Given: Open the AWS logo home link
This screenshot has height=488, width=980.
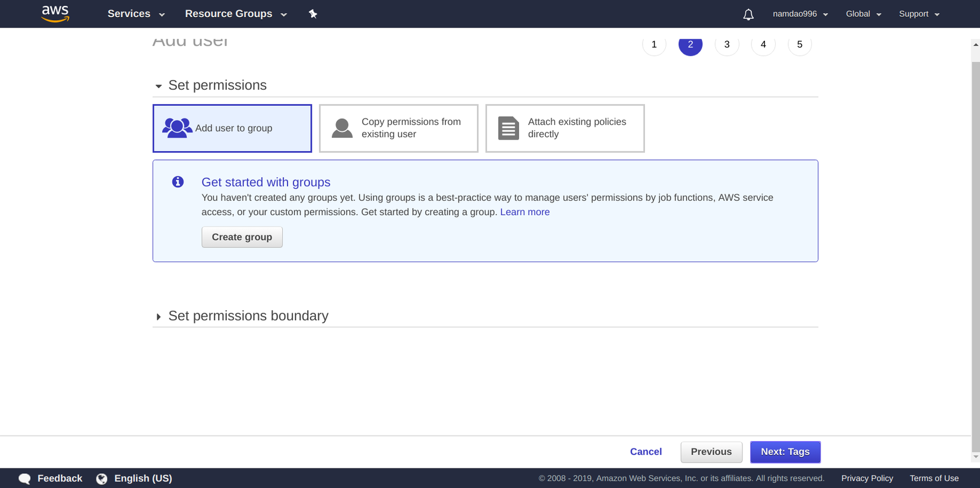Looking at the screenshot, I should 55,14.
